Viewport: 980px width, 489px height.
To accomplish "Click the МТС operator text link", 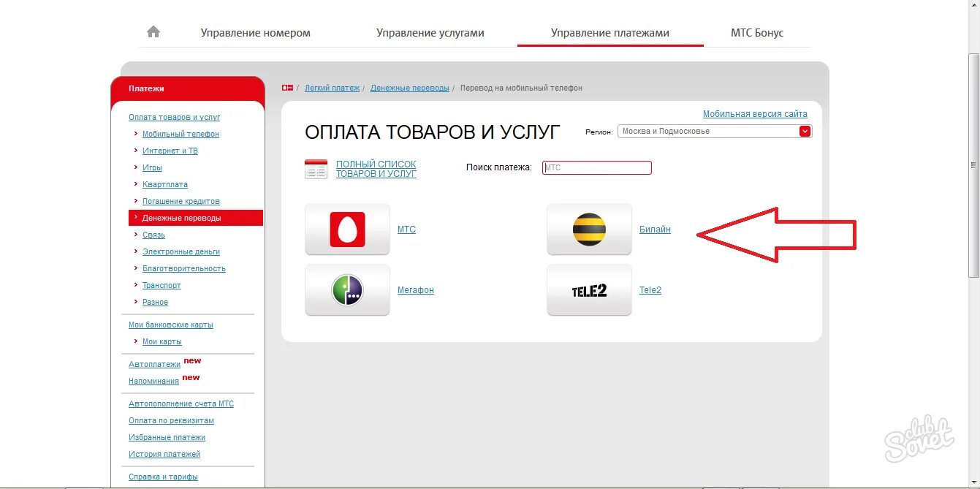I will pos(406,230).
